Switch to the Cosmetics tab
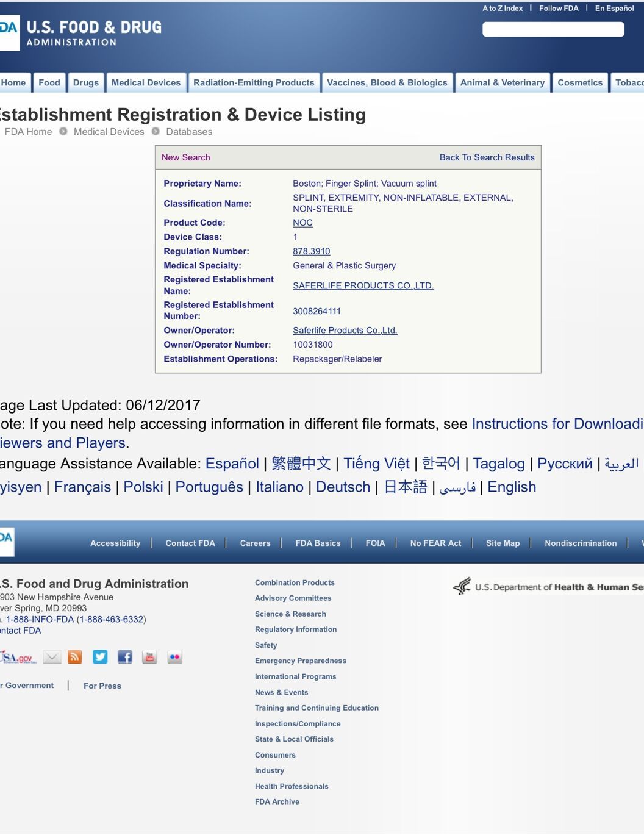The width and height of the screenshot is (644, 835). (x=580, y=83)
